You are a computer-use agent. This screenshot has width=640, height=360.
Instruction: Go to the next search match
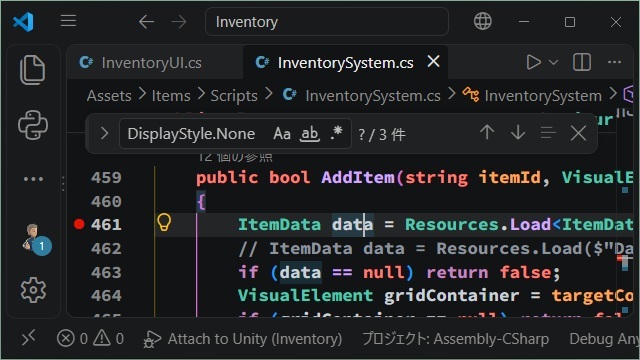(518, 133)
